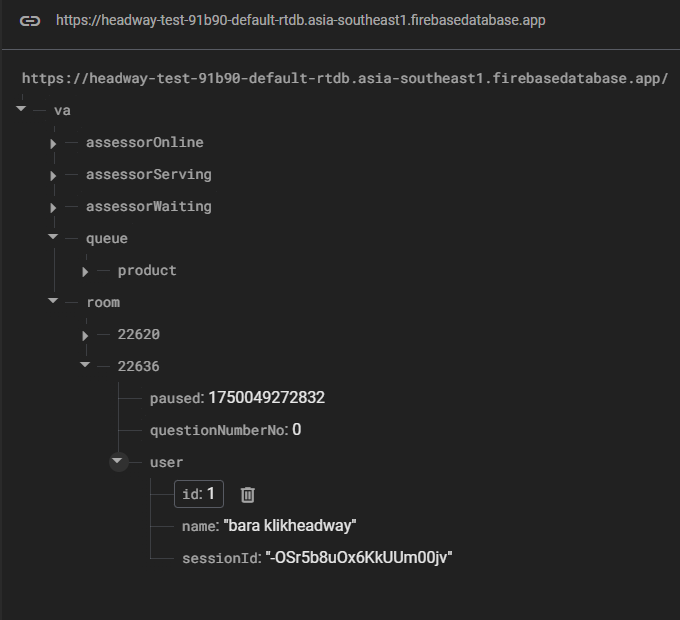The height and width of the screenshot is (620, 680).
Task: Edit the questionNumberNo value
Action: pos(296,430)
